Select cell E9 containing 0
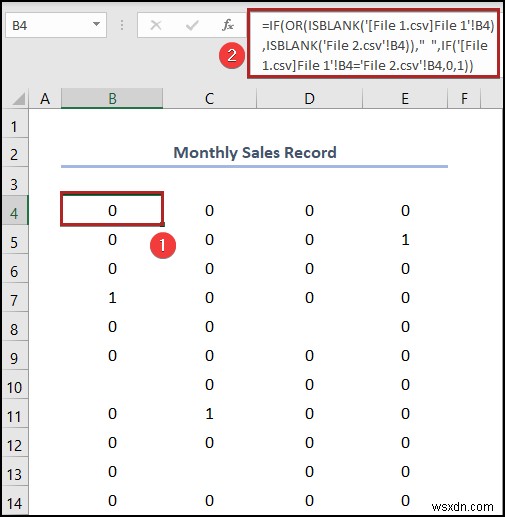505x517 pixels. tap(405, 355)
